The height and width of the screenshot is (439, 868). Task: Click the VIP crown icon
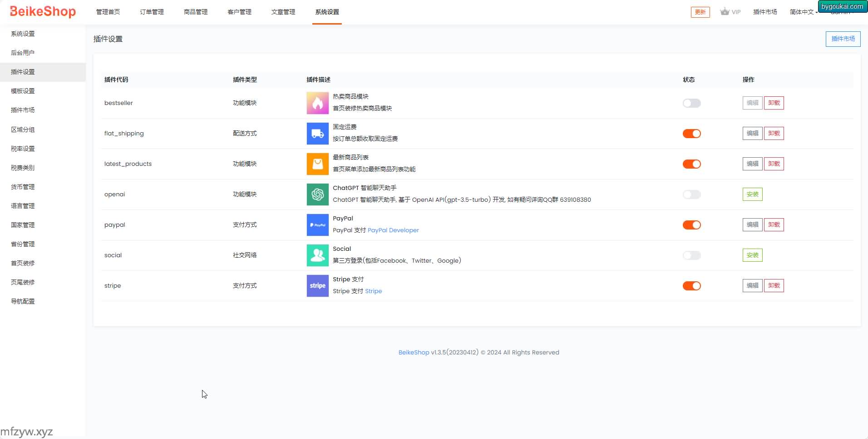pyautogui.click(x=725, y=12)
